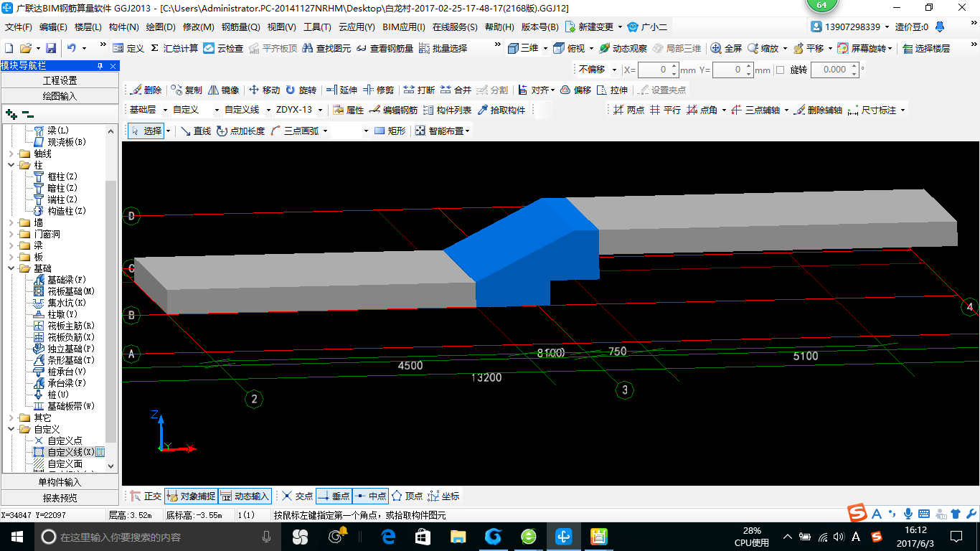Toggle 动态输入 dynamic input
Screen dimensions: 980x551
245,496
